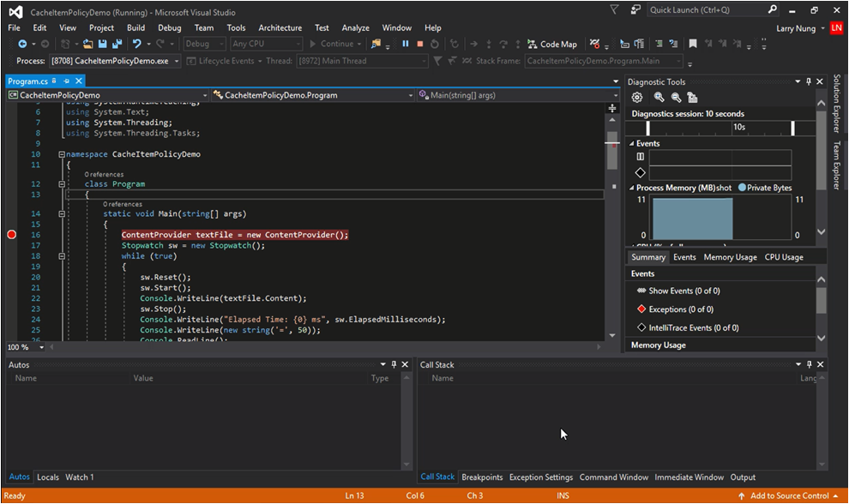This screenshot has height=504, width=849.
Task: Open the Larry Nung account dropdown
Action: [x=822, y=28]
